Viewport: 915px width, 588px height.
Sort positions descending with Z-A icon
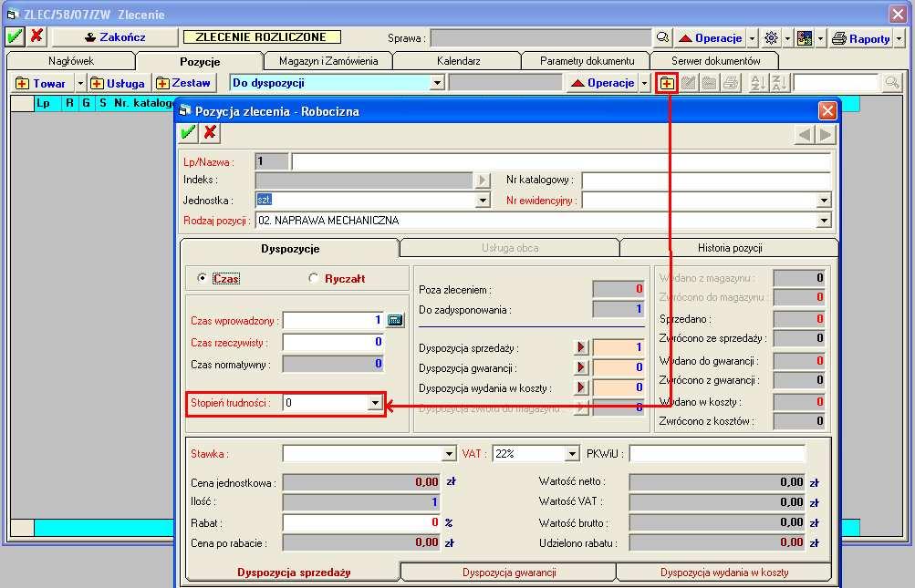click(x=779, y=84)
